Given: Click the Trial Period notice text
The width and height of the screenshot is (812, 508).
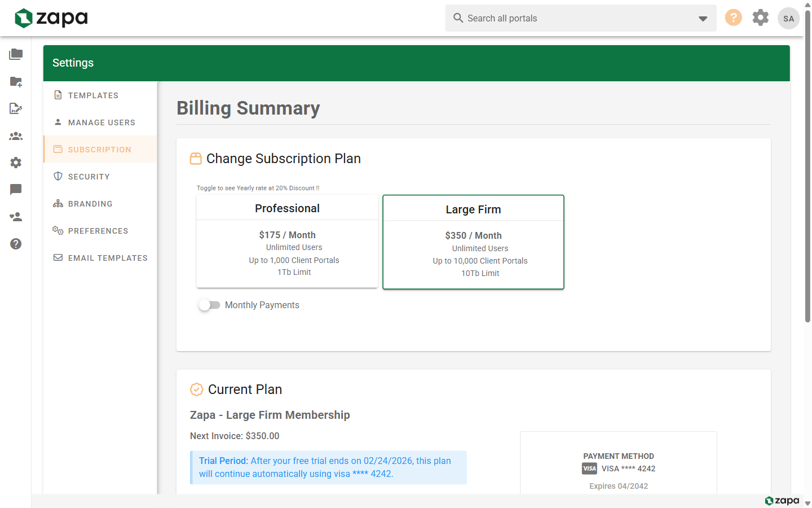Looking at the screenshot, I should (328, 467).
